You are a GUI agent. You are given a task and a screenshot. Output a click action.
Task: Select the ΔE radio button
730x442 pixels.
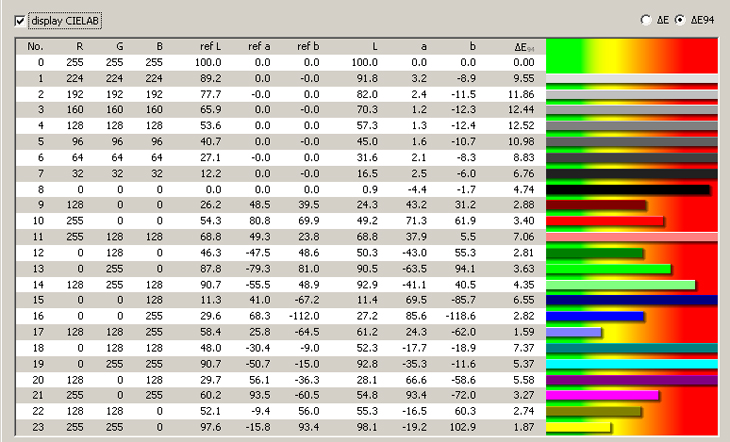[645, 20]
